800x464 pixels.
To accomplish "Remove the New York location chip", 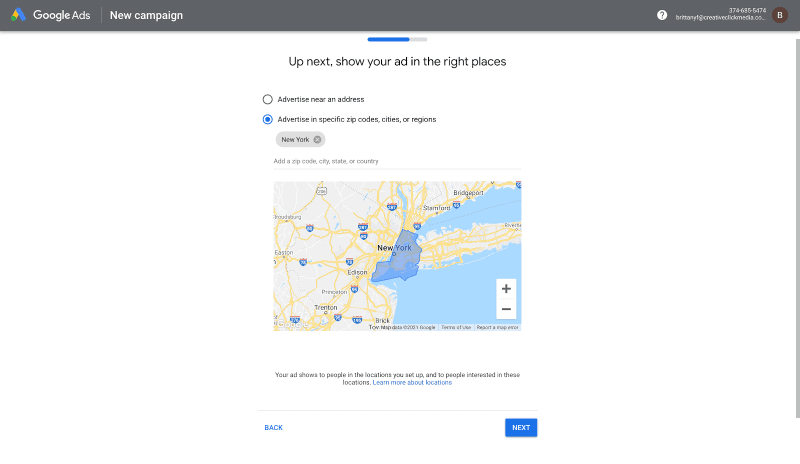I will point(317,139).
